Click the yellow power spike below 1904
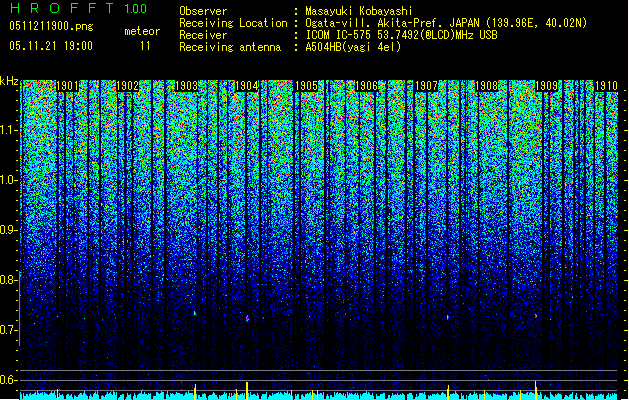The height and width of the screenshot is (400, 629). tap(247, 391)
